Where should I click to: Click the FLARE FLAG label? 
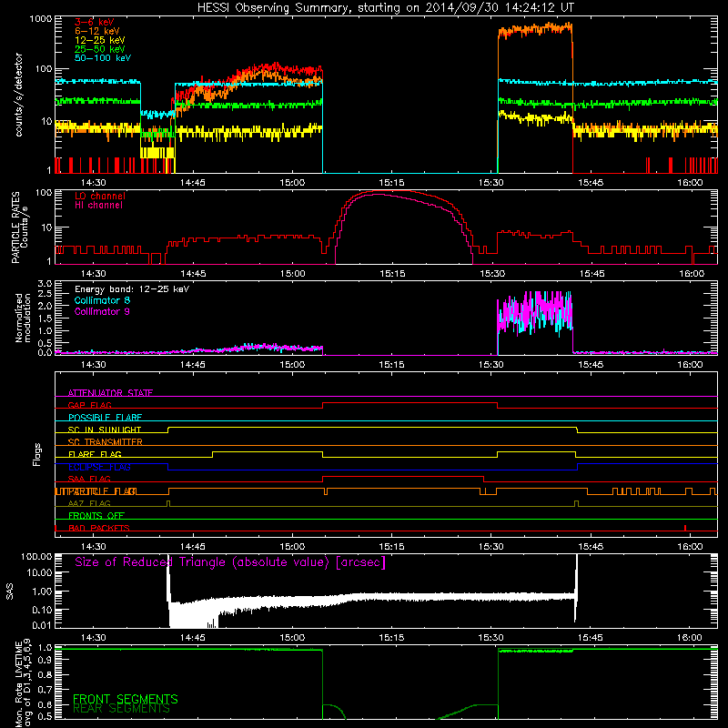pyautogui.click(x=95, y=454)
